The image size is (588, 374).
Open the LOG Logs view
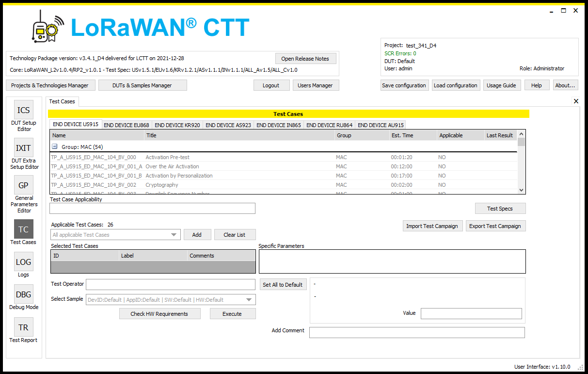[23, 262]
